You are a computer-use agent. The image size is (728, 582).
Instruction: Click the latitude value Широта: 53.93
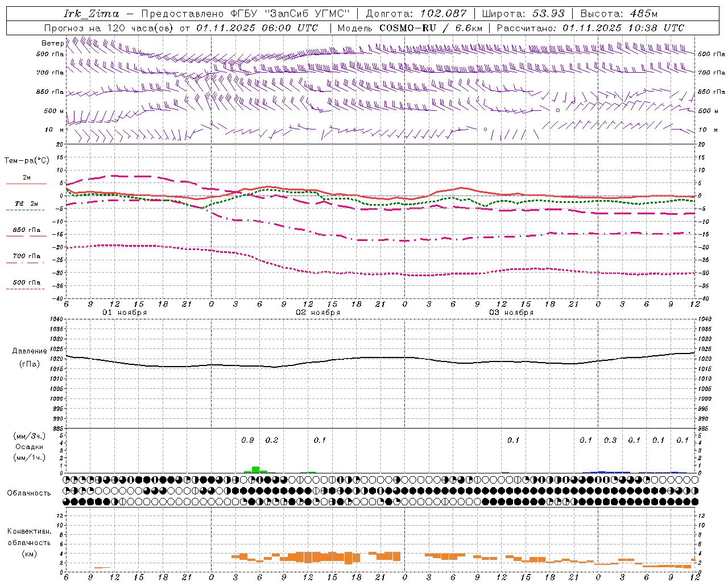tap(523, 14)
